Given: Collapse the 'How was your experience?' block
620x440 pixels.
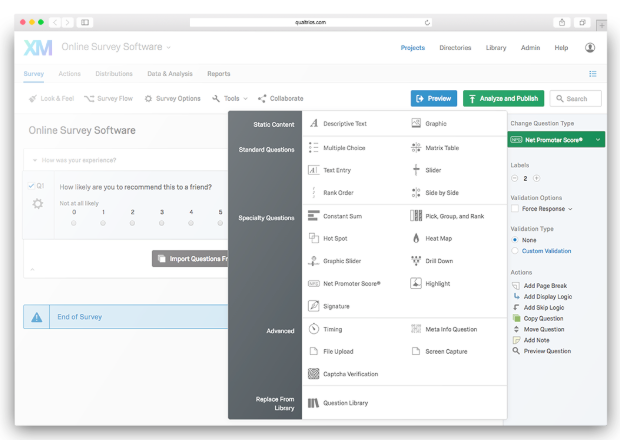Looking at the screenshot, I should [x=35, y=160].
